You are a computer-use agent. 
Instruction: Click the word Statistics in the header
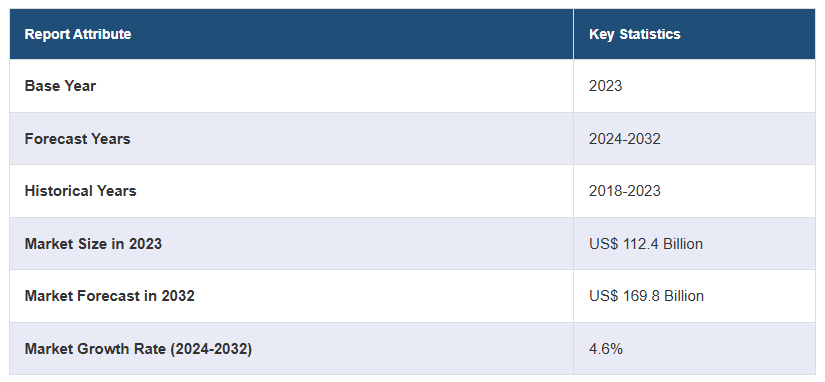tap(650, 34)
